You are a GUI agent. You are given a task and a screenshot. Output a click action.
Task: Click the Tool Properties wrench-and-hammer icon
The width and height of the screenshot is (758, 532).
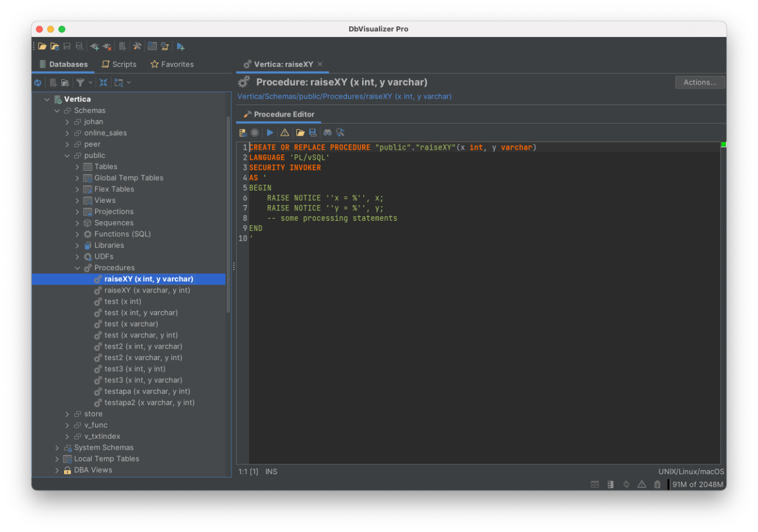[137, 47]
